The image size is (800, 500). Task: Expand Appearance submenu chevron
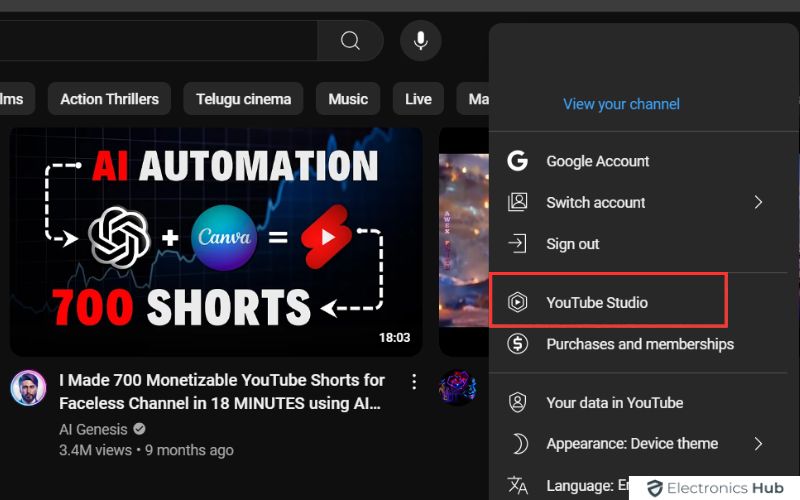(x=758, y=444)
